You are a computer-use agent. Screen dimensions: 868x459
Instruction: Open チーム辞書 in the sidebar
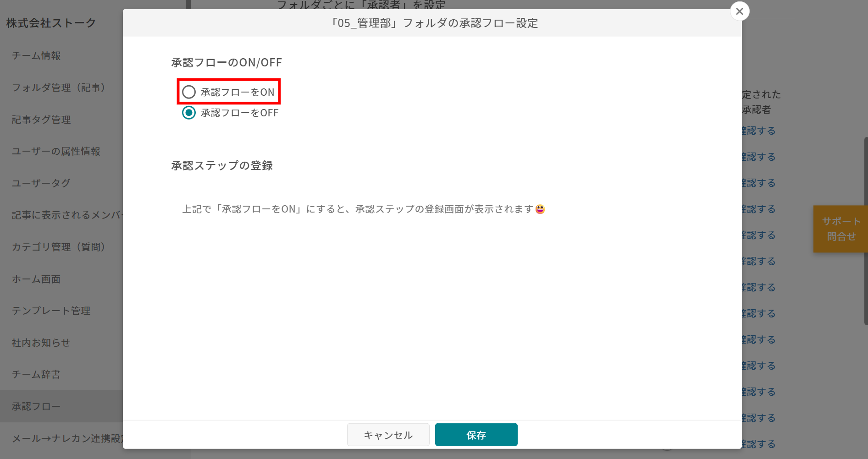[38, 374]
